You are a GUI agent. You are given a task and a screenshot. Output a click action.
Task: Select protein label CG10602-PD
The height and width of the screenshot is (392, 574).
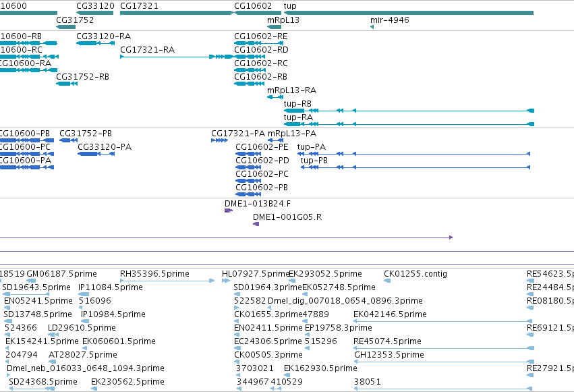point(262,161)
